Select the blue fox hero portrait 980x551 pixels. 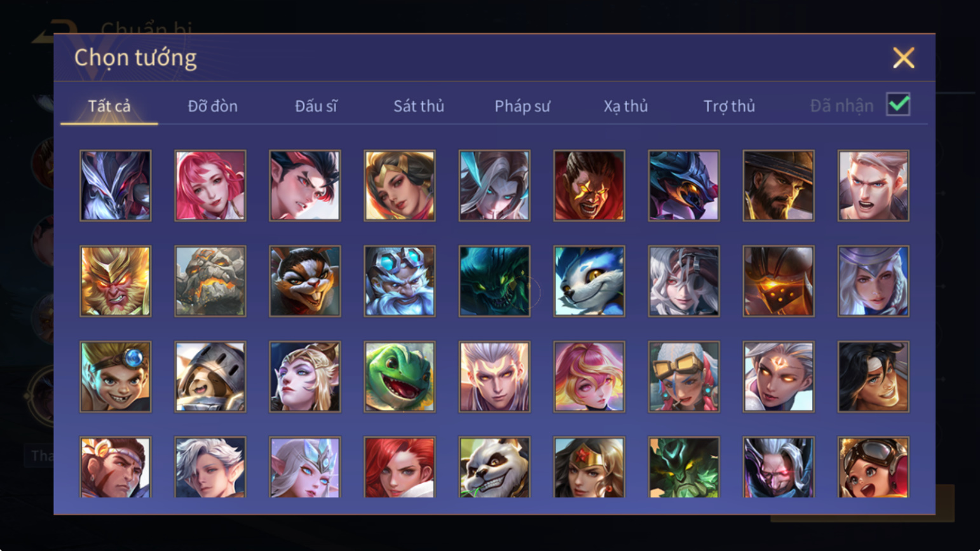coord(589,281)
